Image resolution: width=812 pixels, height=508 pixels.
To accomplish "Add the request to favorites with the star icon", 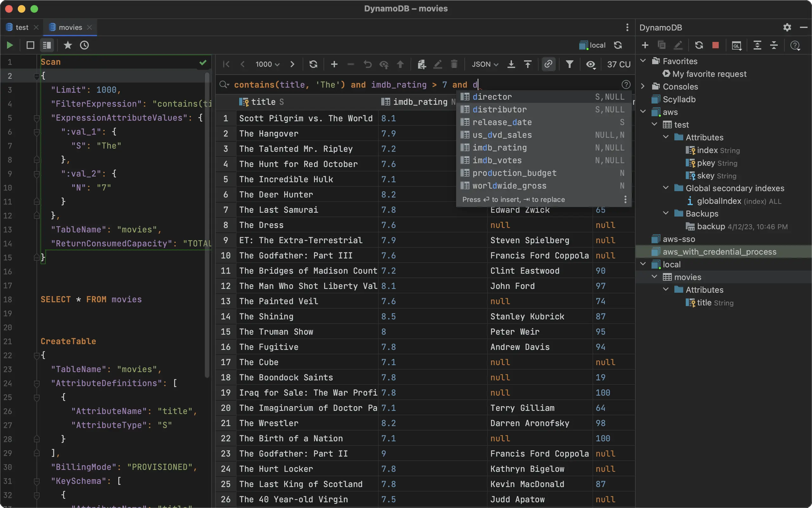I will 68,45.
